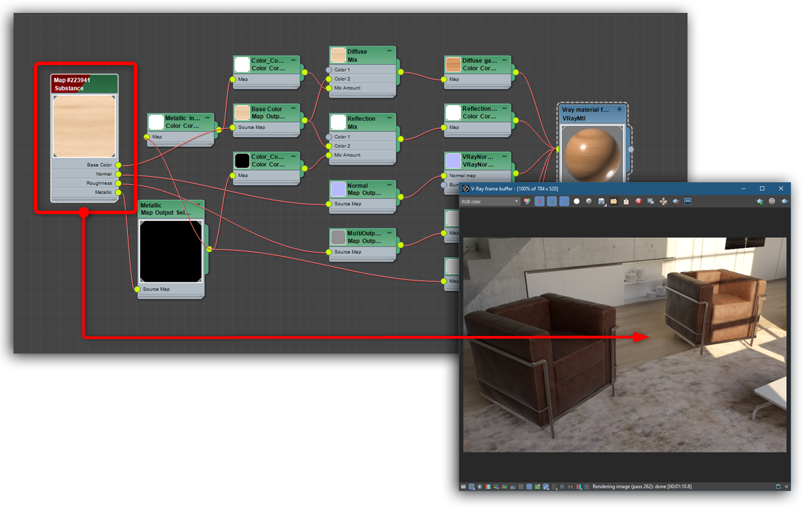Click the red clear image icon
Viewport: 812px width, 508px height.
(x=638, y=201)
